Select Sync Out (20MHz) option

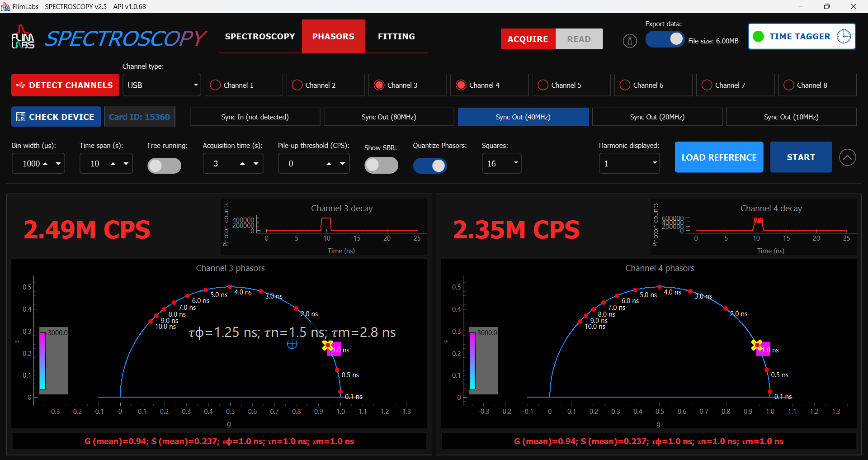pyautogui.click(x=657, y=117)
